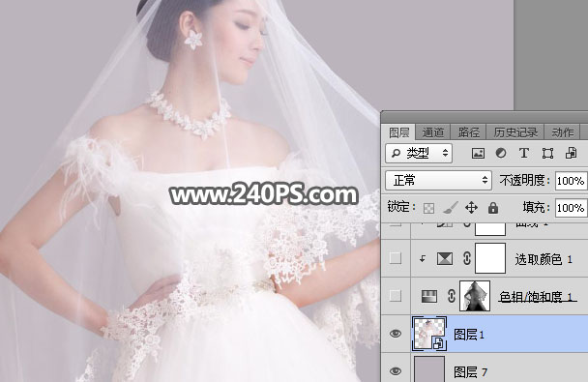The image size is (588, 382).
Task: Show the 选取颜色 1 layer
Action: tap(396, 258)
